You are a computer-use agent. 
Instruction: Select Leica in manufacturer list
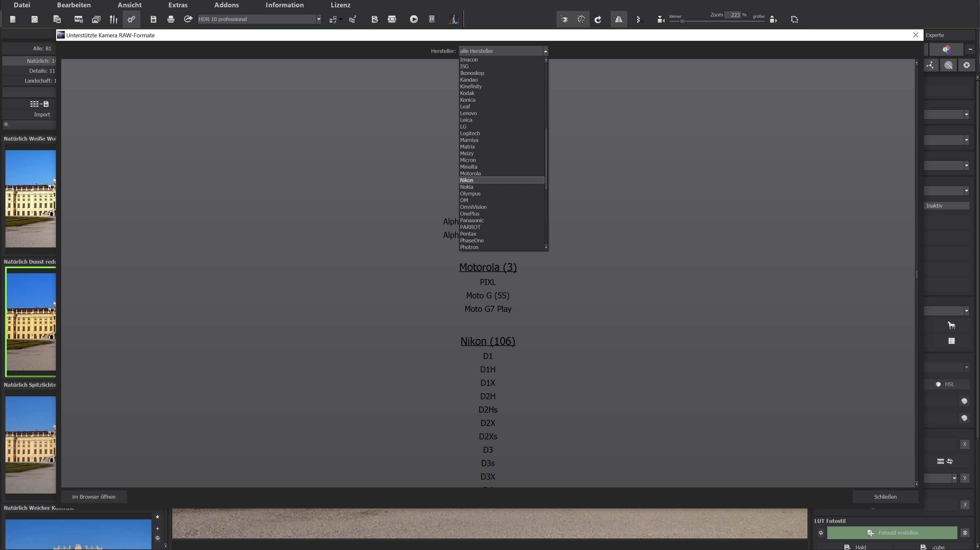coord(501,120)
